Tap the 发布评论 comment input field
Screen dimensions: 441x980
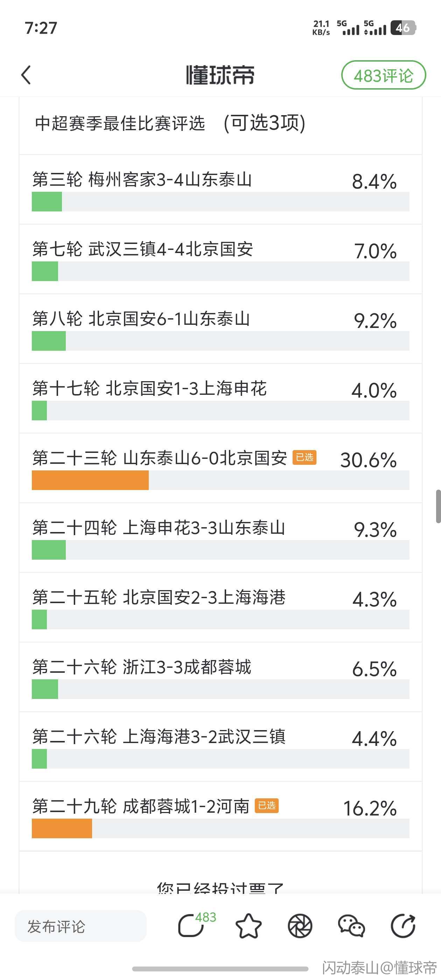[80, 926]
